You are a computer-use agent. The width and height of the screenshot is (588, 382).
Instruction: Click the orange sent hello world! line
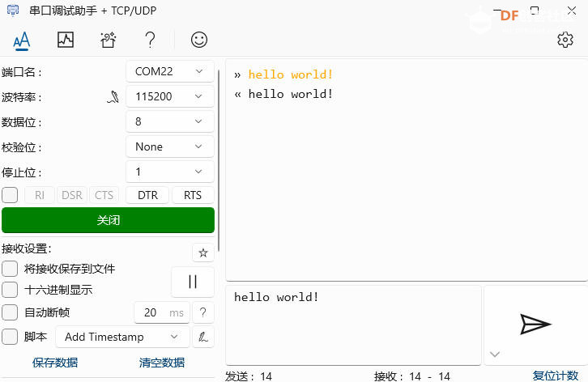[x=290, y=74]
